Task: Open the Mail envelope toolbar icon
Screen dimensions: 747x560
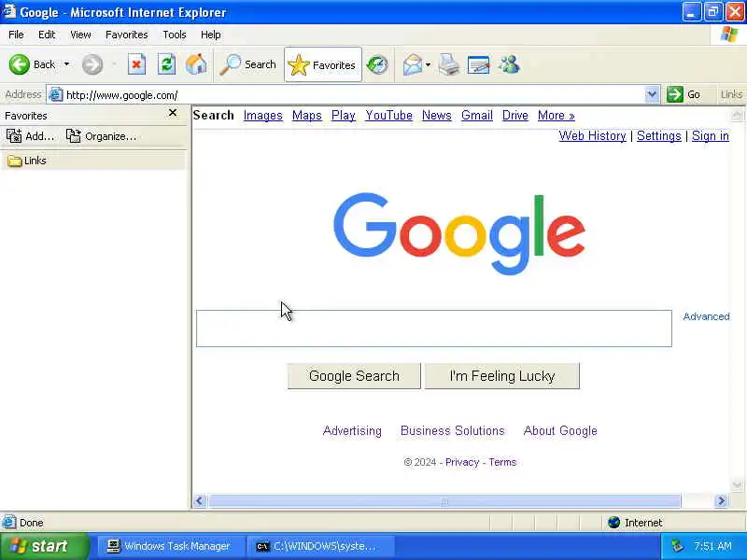Action: pos(413,64)
